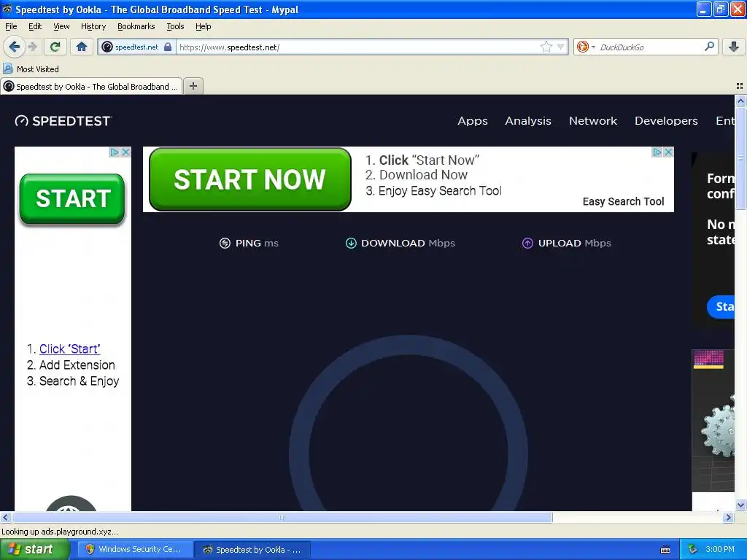Screen dimensions: 747x560
Task: Open the Home page icon
Action: pyautogui.click(x=82, y=47)
